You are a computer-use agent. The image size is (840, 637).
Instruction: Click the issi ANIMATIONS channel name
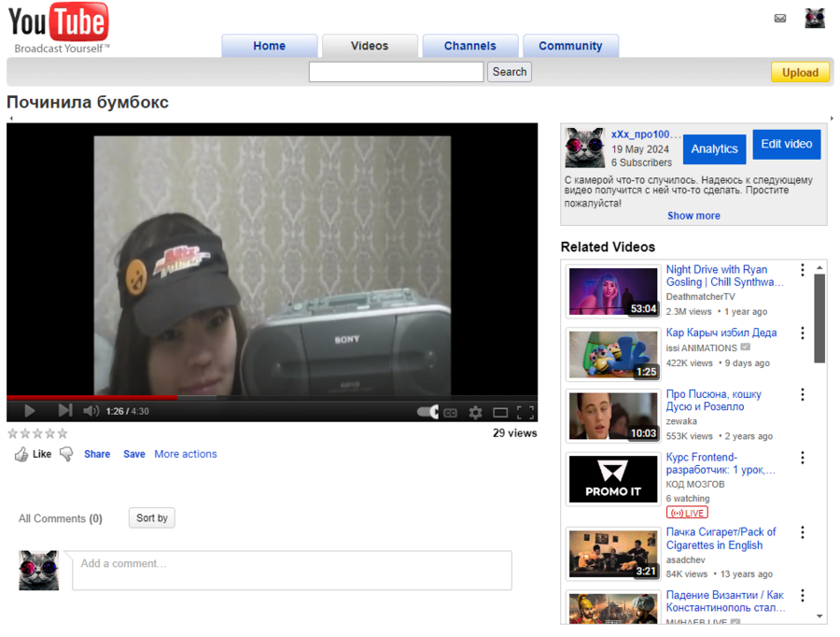click(701, 348)
